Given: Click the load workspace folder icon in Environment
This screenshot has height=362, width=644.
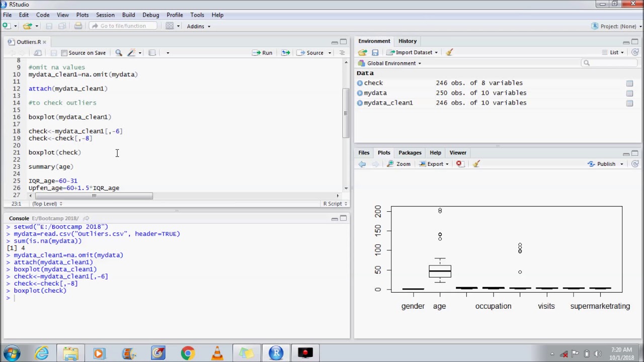Looking at the screenshot, I should coord(362,52).
